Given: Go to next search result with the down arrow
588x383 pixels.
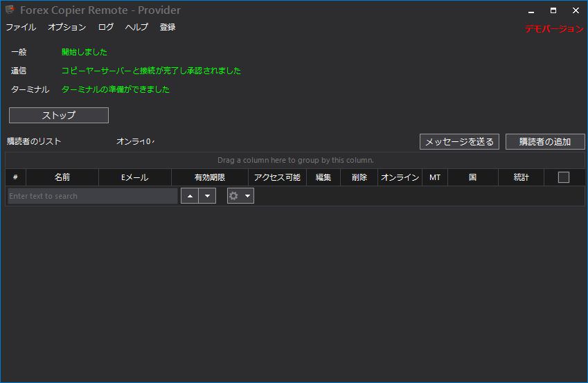Looking at the screenshot, I should pos(207,196).
